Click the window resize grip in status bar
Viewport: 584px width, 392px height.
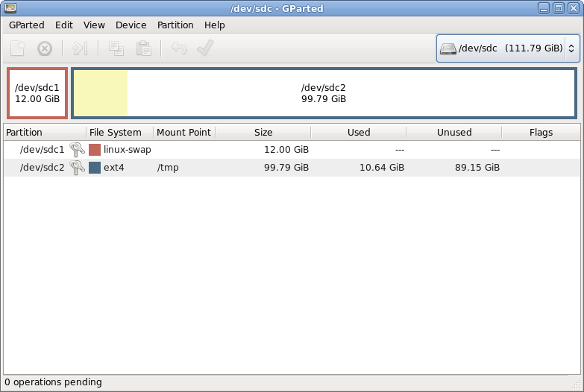pos(576,384)
